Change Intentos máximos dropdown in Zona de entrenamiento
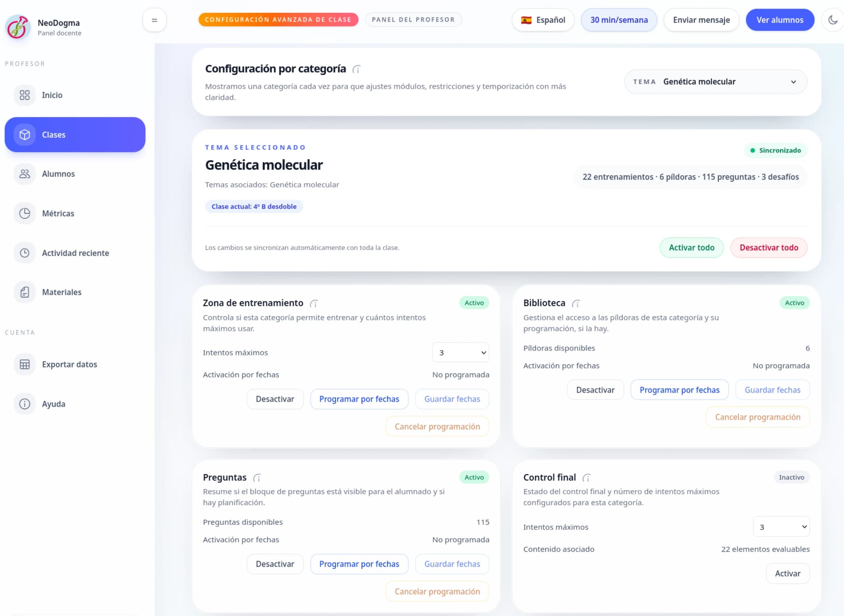This screenshot has width=844, height=616. (461, 352)
